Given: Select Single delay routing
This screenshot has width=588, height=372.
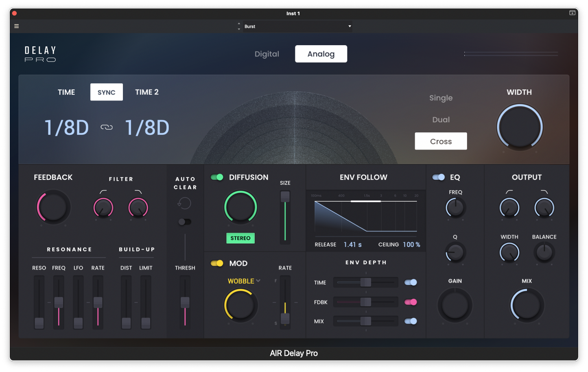Looking at the screenshot, I should pos(441,98).
